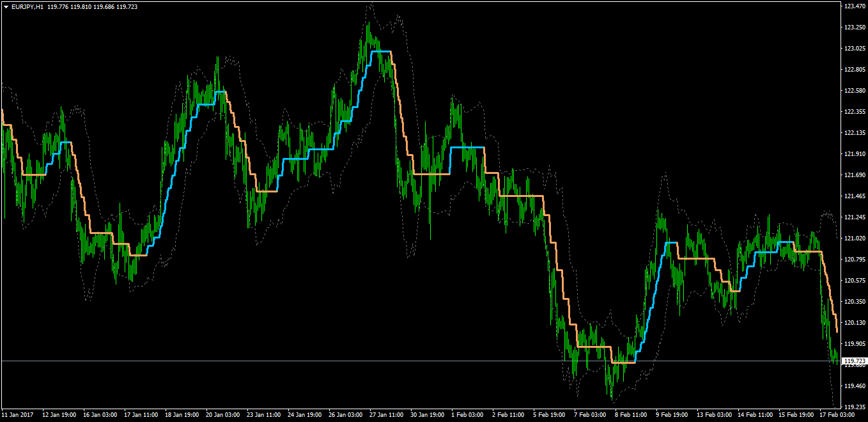
Task: Select the horizontal bid price line
Action: 422,361
